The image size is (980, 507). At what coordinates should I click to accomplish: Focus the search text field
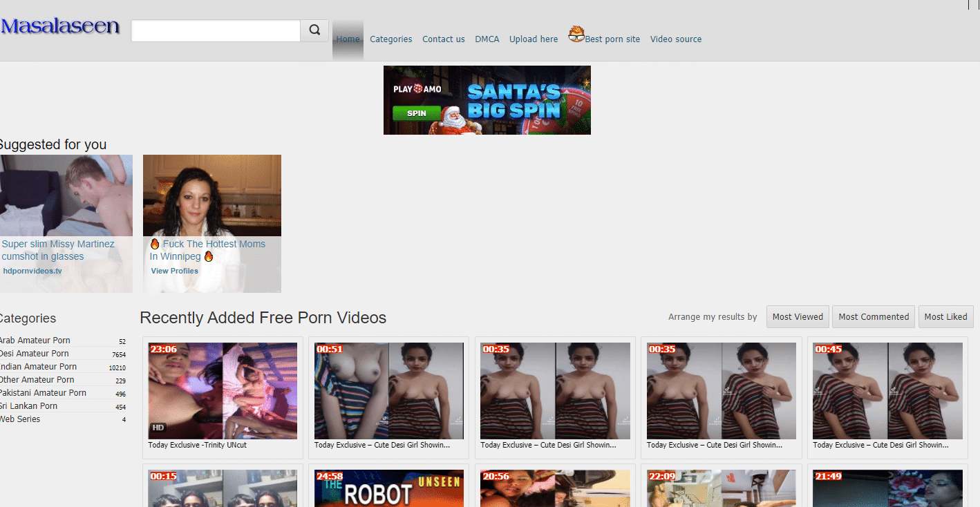coord(216,30)
